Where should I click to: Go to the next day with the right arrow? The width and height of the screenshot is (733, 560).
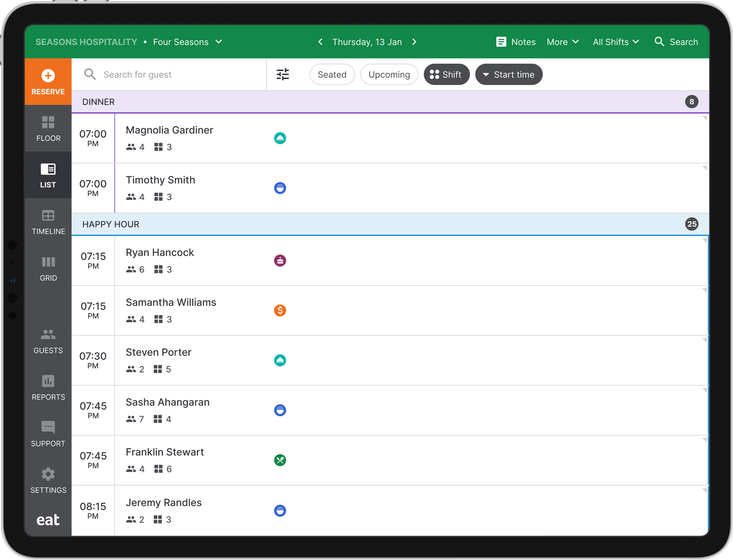point(414,42)
